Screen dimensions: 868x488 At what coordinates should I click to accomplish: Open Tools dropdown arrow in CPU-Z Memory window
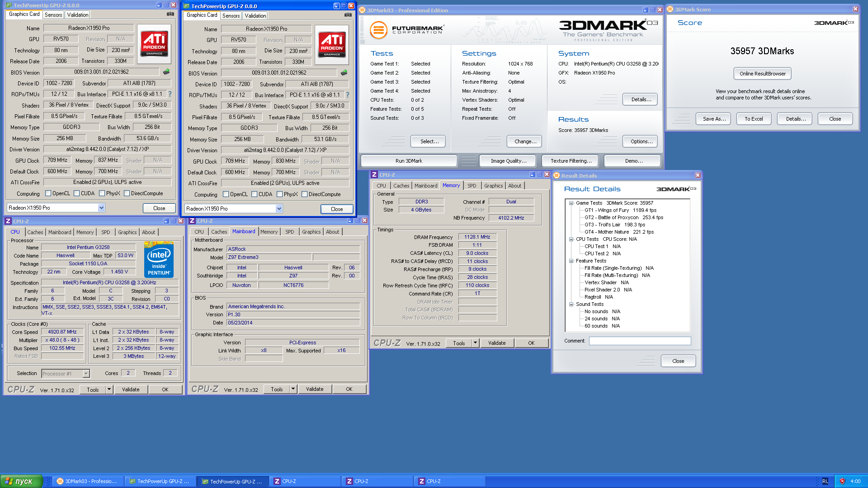[475, 343]
